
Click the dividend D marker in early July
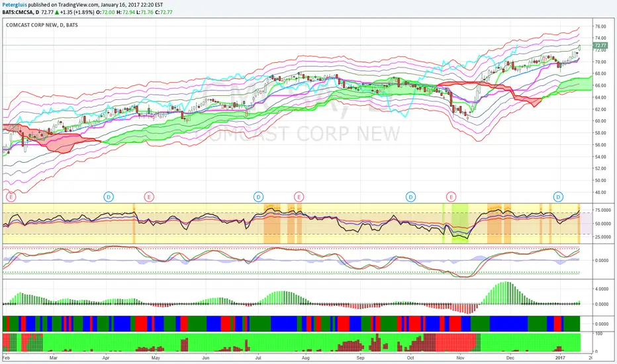[x=258, y=197]
